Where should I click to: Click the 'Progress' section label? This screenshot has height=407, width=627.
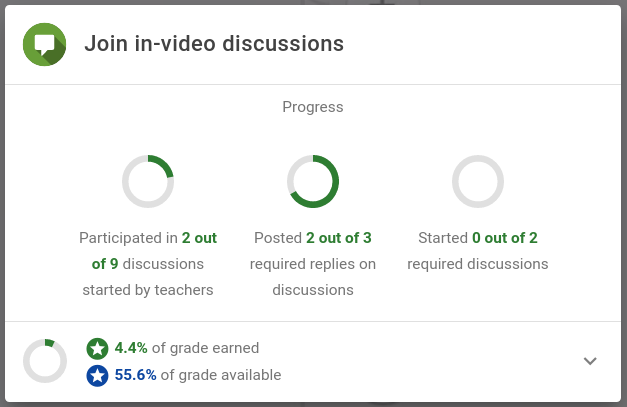[x=313, y=107]
